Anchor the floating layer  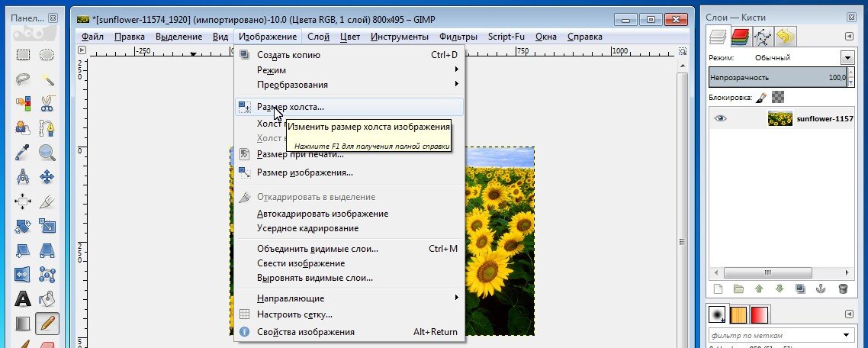click(821, 288)
